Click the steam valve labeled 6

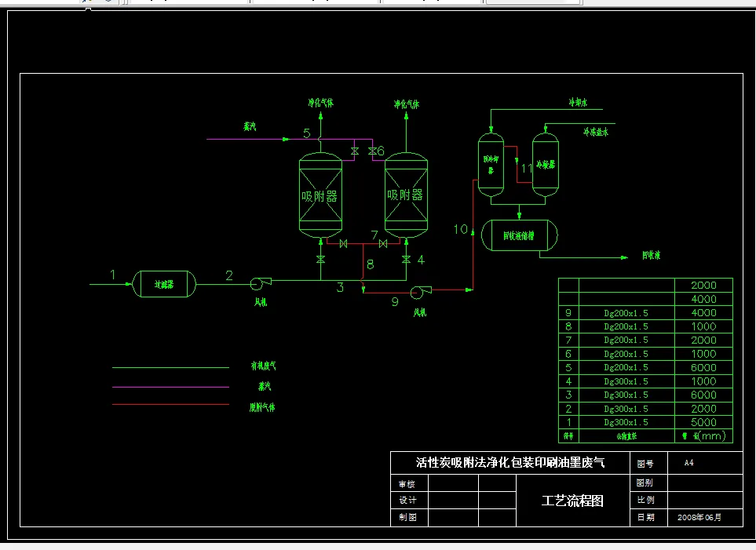tap(372, 151)
